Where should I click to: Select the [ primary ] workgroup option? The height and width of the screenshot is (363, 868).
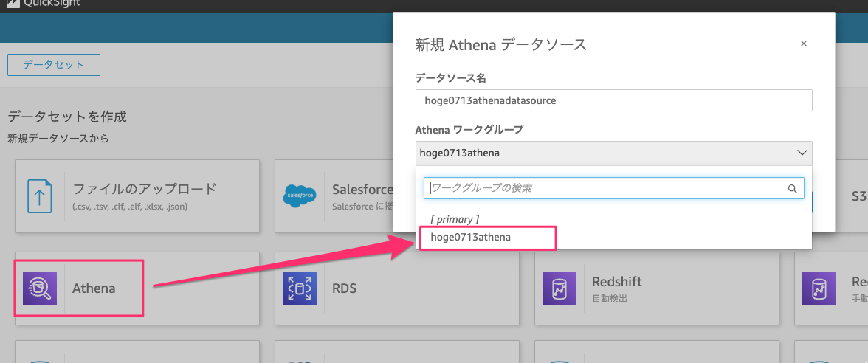pyautogui.click(x=455, y=219)
